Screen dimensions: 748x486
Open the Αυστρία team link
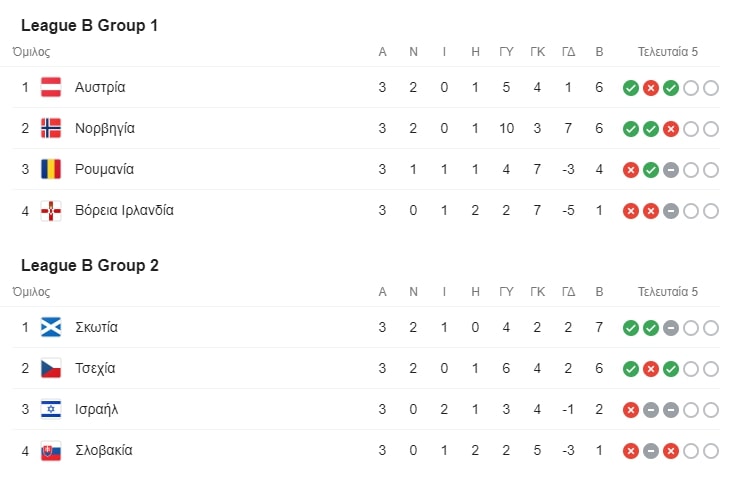(100, 87)
